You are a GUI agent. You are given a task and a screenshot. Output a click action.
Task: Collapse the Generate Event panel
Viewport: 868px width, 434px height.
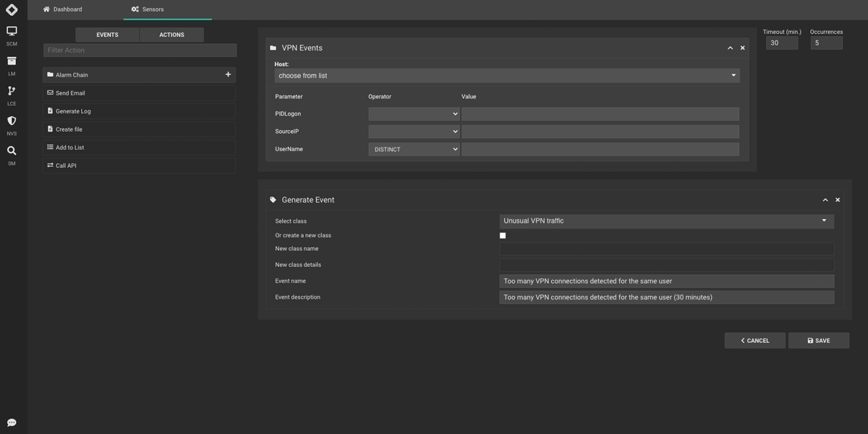tap(825, 200)
